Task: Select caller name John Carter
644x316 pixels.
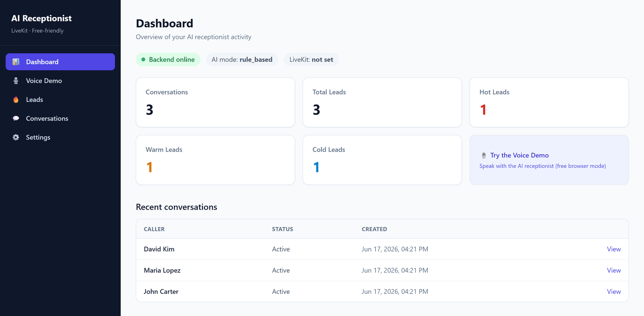Action: [x=161, y=291]
